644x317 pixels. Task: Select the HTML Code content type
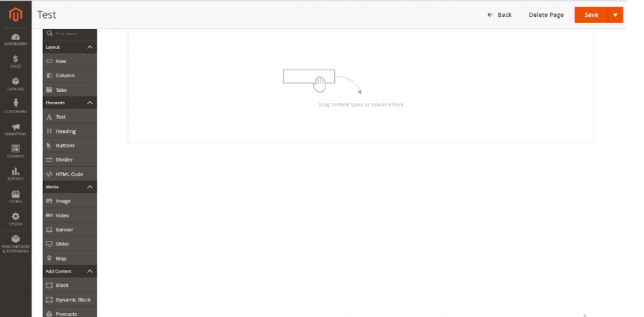70,174
